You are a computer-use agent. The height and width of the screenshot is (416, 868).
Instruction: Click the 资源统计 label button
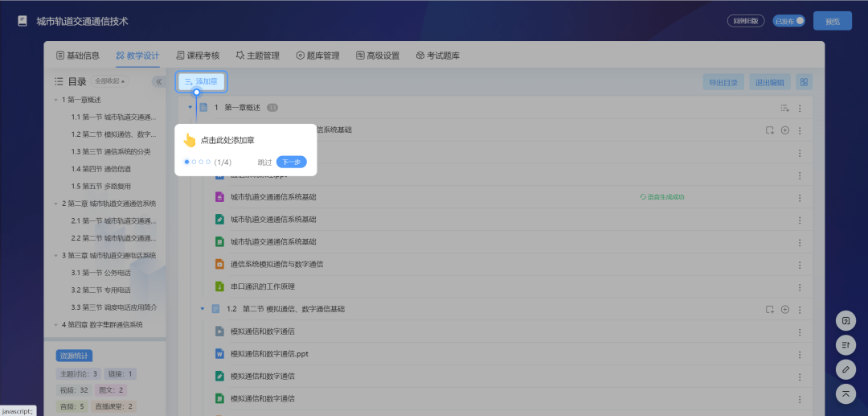[74, 356]
